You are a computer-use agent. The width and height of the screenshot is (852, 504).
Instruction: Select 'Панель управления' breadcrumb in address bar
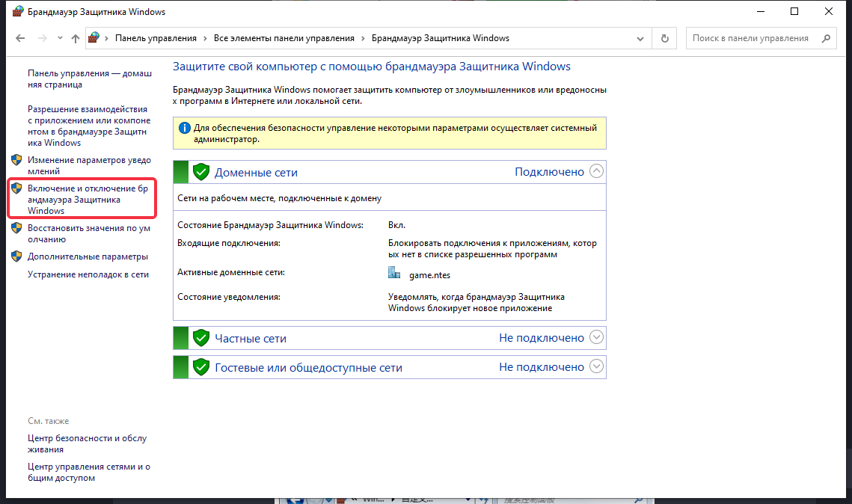[x=156, y=38]
